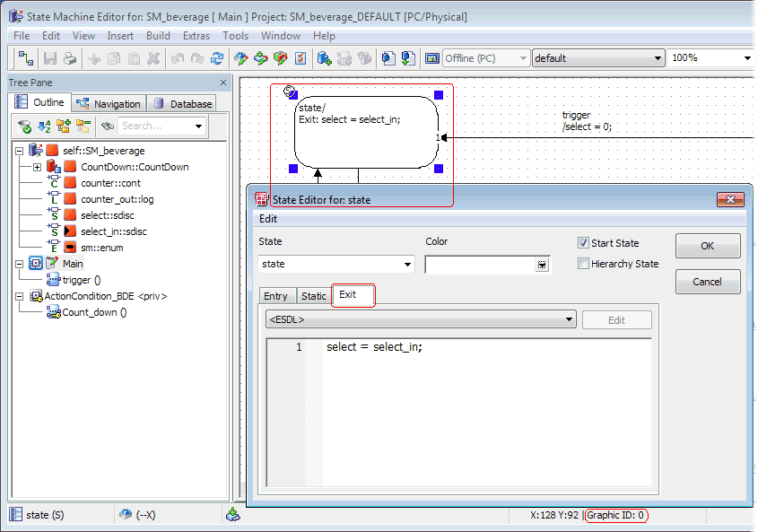Open the Offline (PC) target dropdown
Image resolution: width=758 pixels, height=532 pixels.
pos(523,58)
